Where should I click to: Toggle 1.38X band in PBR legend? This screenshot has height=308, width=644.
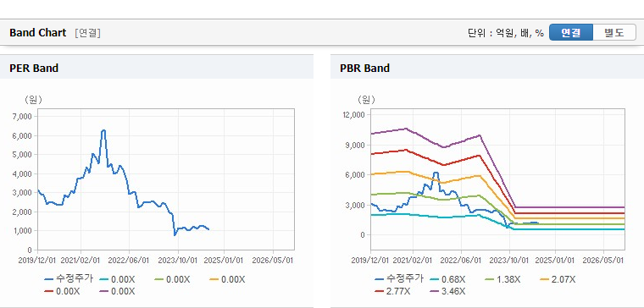502,279
